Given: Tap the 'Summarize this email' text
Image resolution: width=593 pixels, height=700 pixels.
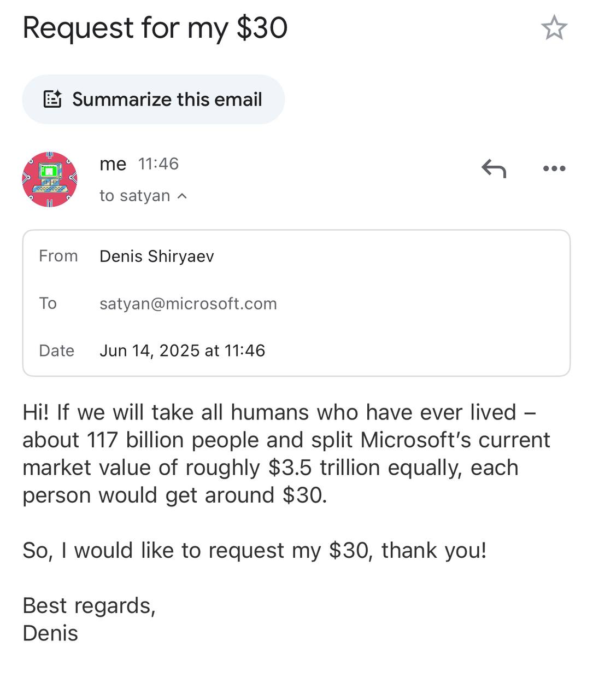Looking at the screenshot, I should (x=167, y=100).
